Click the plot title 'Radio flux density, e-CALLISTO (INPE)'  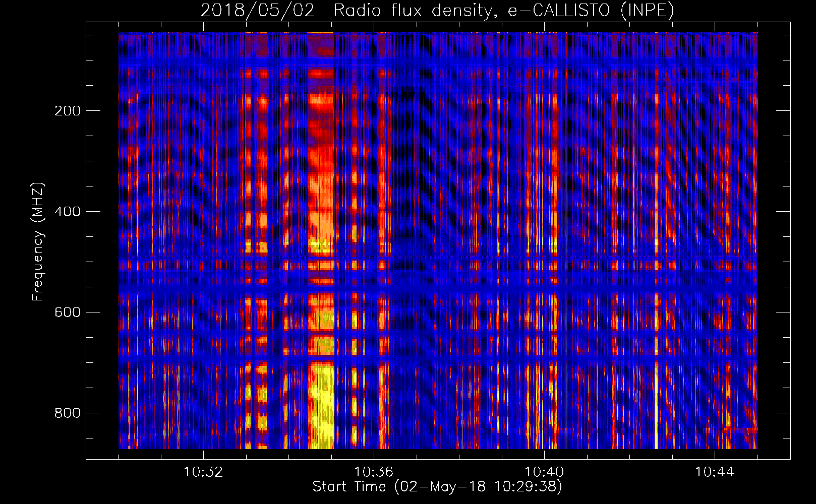(x=503, y=11)
